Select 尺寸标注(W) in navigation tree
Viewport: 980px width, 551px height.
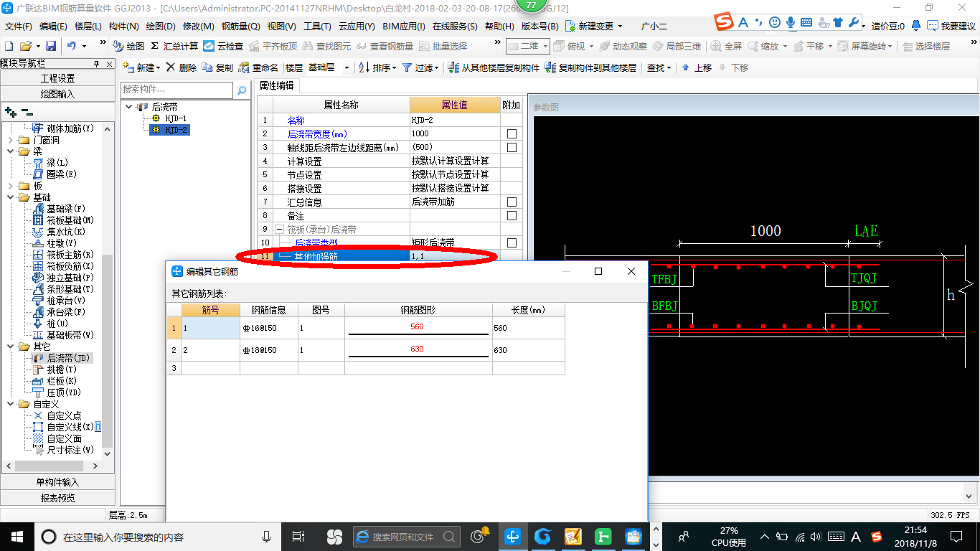coord(63,450)
